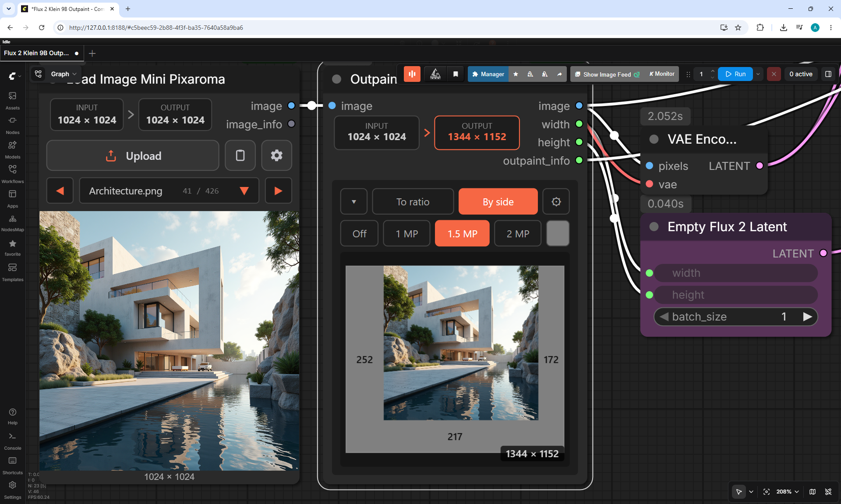841x504 pixels.
Task: Open ComfyUI Settings
Action: click(12, 490)
